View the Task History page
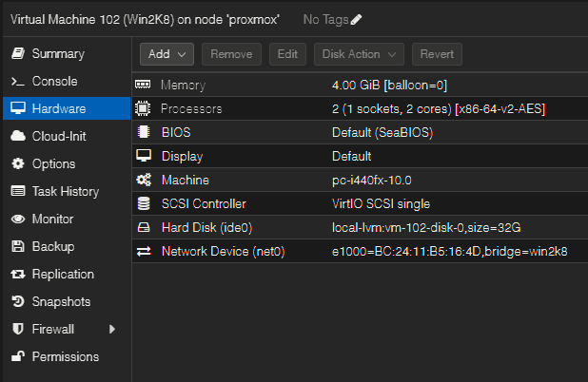This screenshot has height=382, width=588. [66, 191]
